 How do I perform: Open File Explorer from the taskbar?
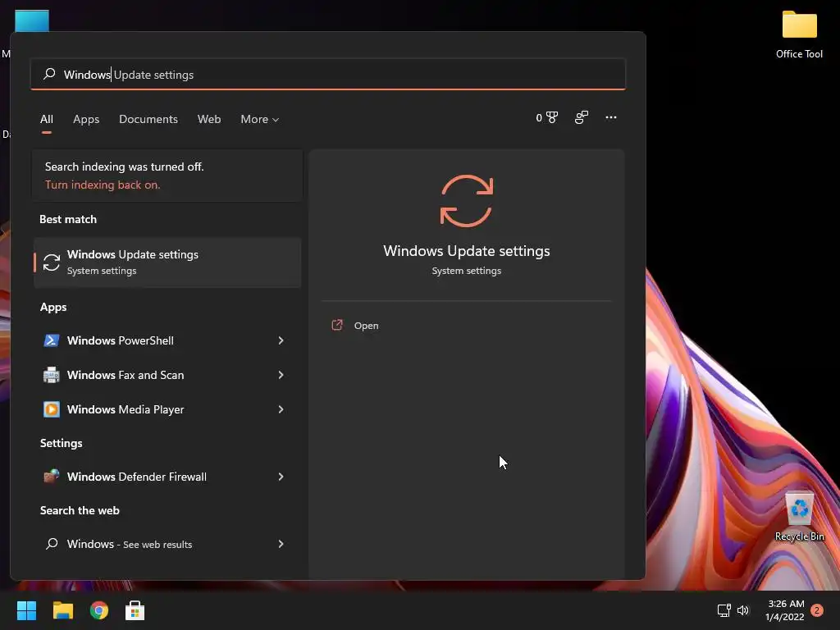click(62, 610)
